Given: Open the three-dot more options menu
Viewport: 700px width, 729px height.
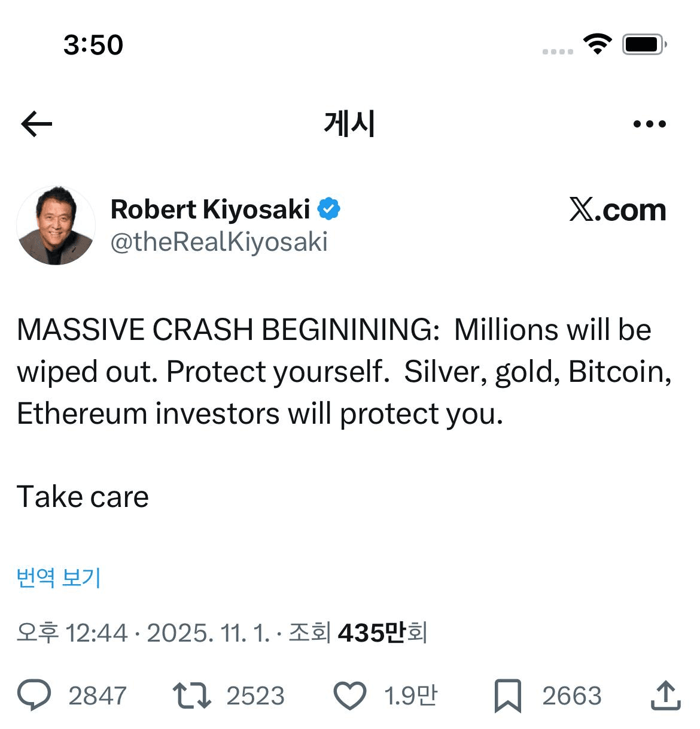Looking at the screenshot, I should click(649, 124).
